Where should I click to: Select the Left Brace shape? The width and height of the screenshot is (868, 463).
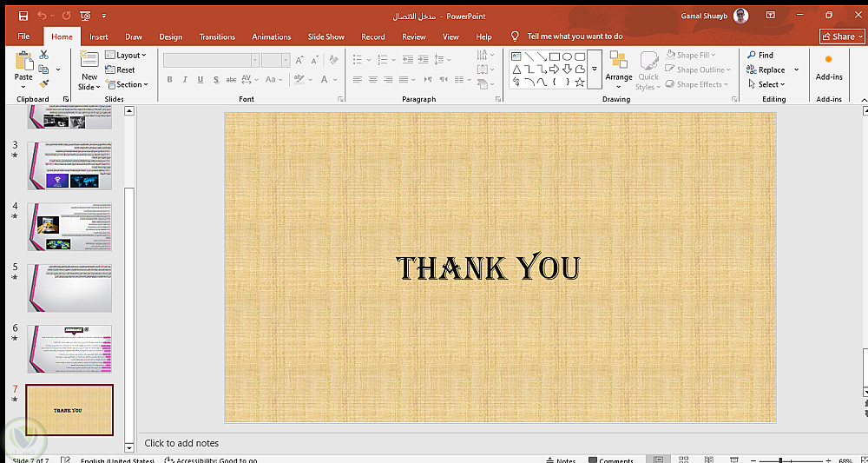[x=555, y=83]
